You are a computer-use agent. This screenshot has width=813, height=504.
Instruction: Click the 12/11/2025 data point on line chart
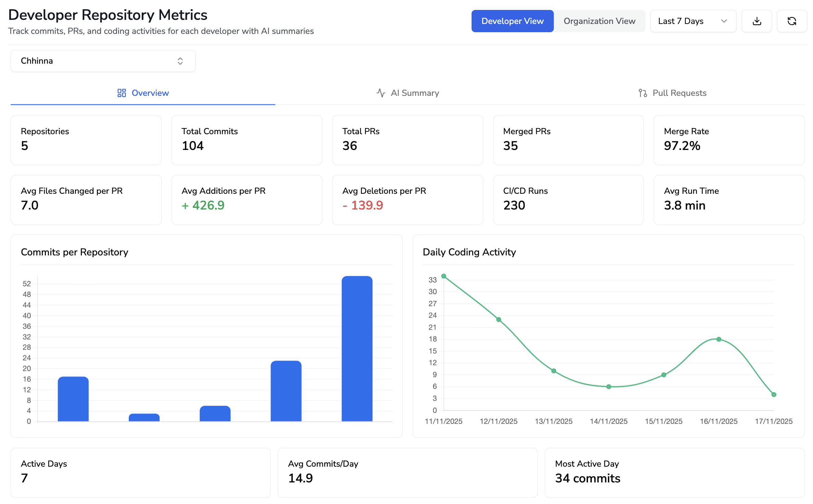point(499,319)
